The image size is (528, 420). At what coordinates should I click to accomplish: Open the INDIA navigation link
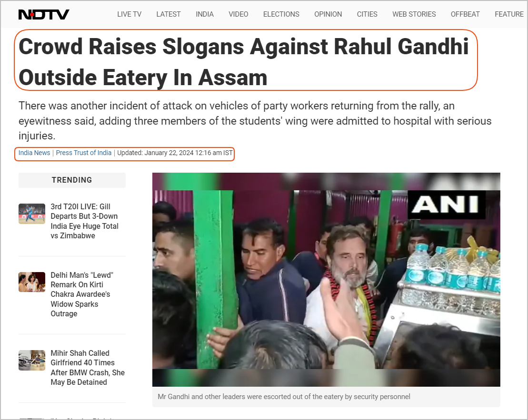205,14
